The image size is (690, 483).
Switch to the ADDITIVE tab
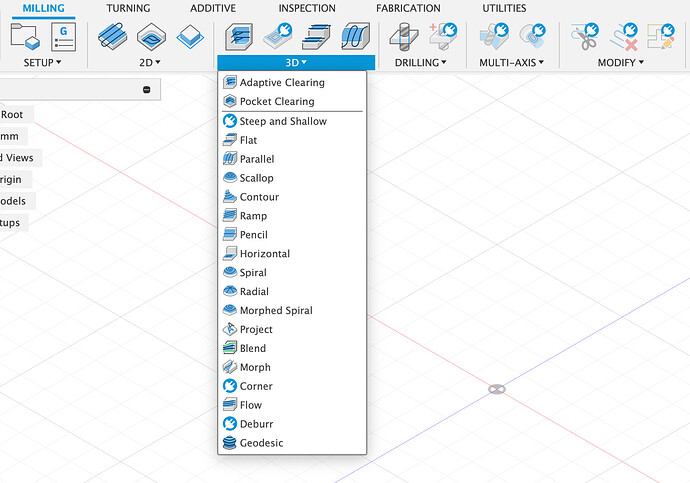pos(213,8)
